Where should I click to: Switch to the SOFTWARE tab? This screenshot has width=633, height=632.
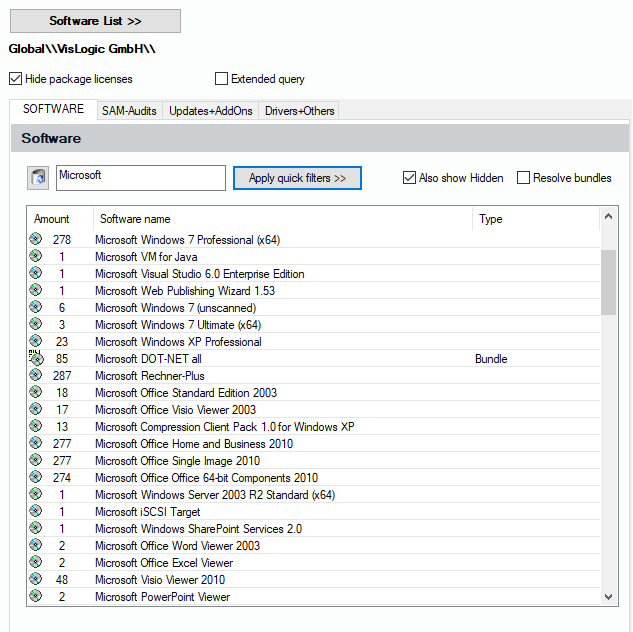(x=53, y=109)
